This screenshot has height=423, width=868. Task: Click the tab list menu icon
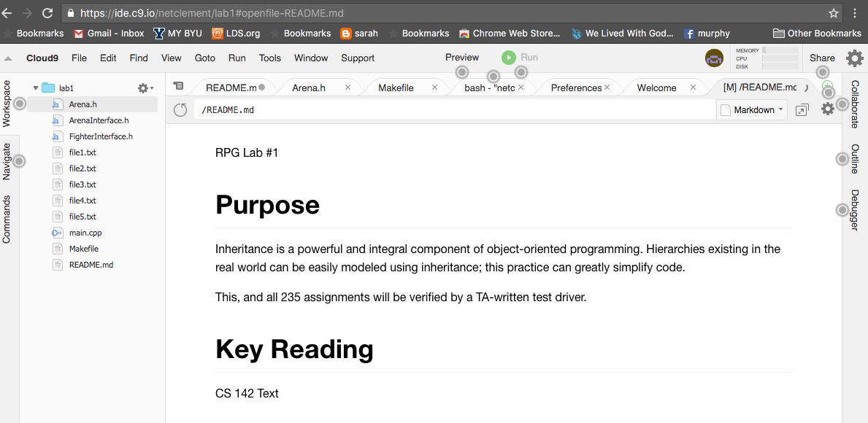pos(177,86)
